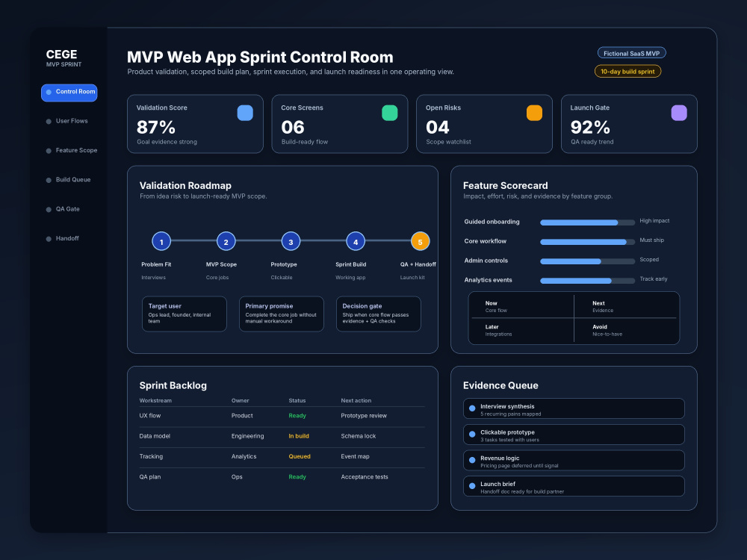Open the Target user card
747x560 pixels.
(x=185, y=314)
